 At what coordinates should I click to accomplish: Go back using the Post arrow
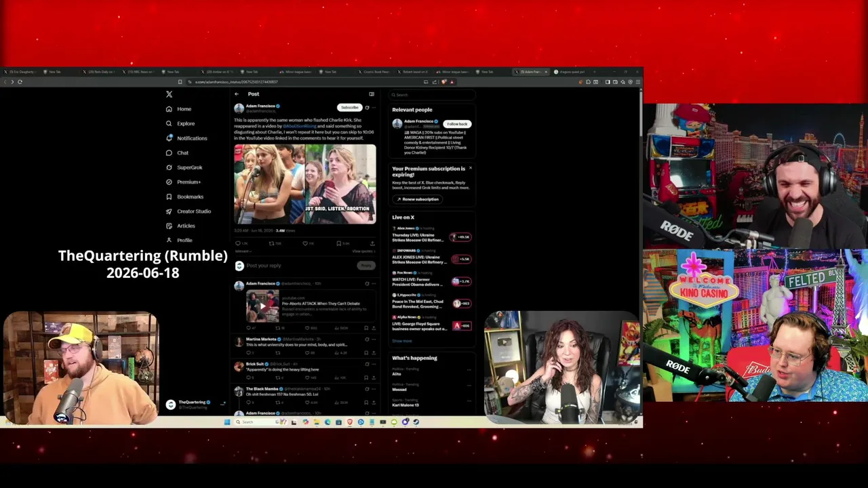pyautogui.click(x=236, y=94)
